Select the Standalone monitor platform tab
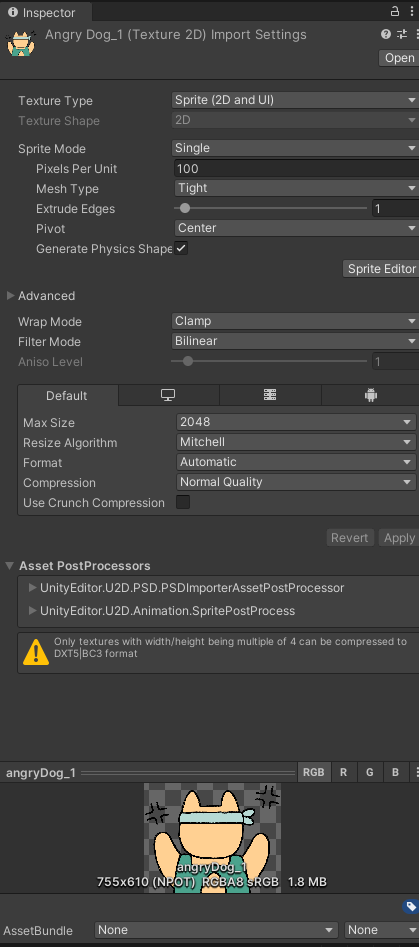Image resolution: width=419 pixels, height=947 pixels. [168, 395]
